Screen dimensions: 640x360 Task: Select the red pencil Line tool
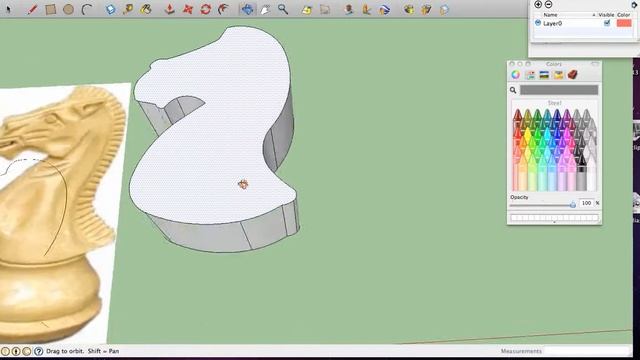pyautogui.click(x=32, y=9)
